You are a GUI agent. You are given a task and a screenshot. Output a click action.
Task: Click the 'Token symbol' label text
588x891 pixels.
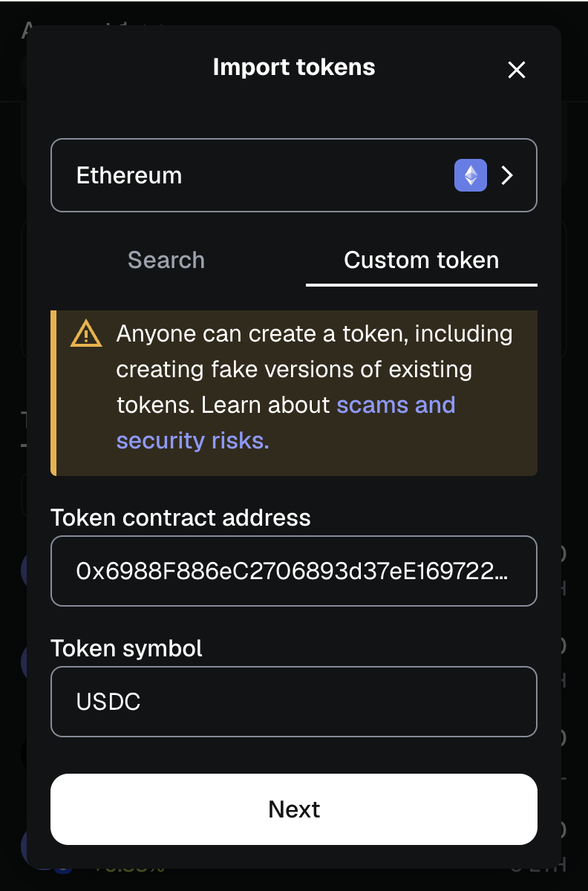coord(126,648)
